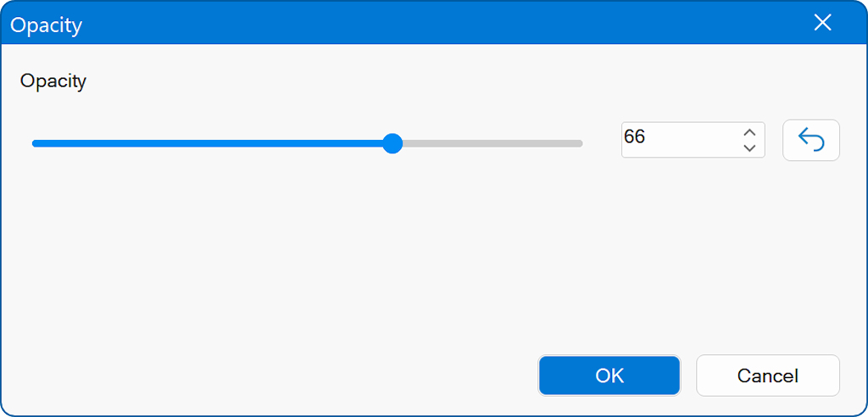Click the far right end of opacity slider

[x=581, y=143]
